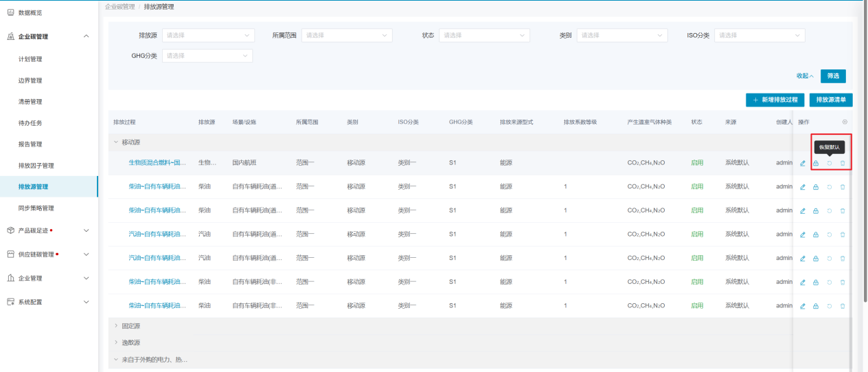Click lock icon in 生物质混合燃料 row
This screenshot has width=868, height=372.
coord(816,163)
